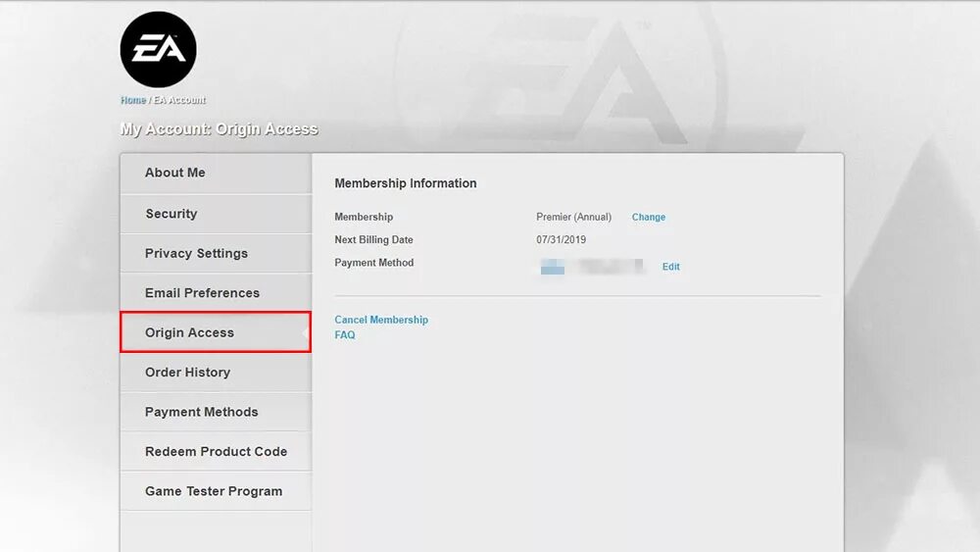Viewport: 980px width, 552px height.
Task: Click the Membership label
Action: coord(364,217)
